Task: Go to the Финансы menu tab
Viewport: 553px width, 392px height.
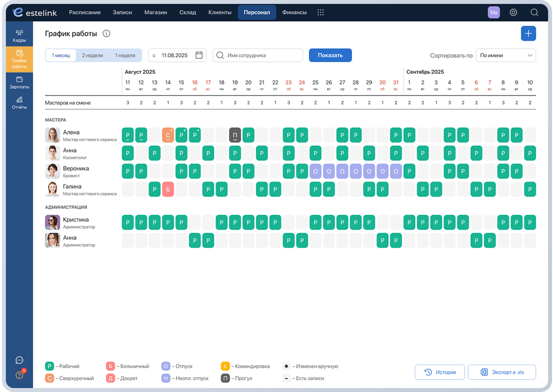Action: [x=294, y=12]
